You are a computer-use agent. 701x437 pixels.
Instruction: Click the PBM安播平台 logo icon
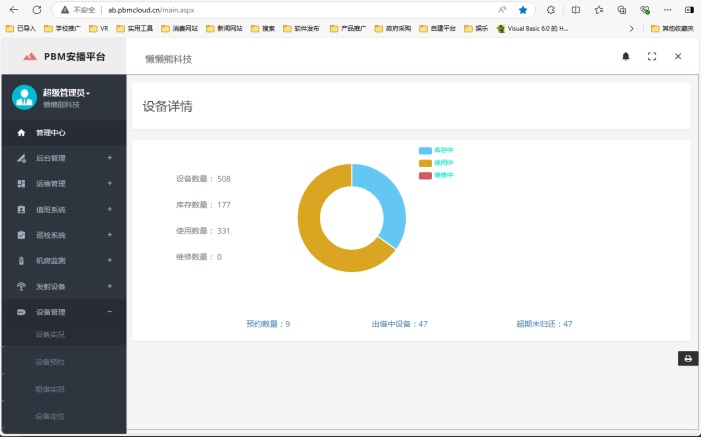(30, 57)
